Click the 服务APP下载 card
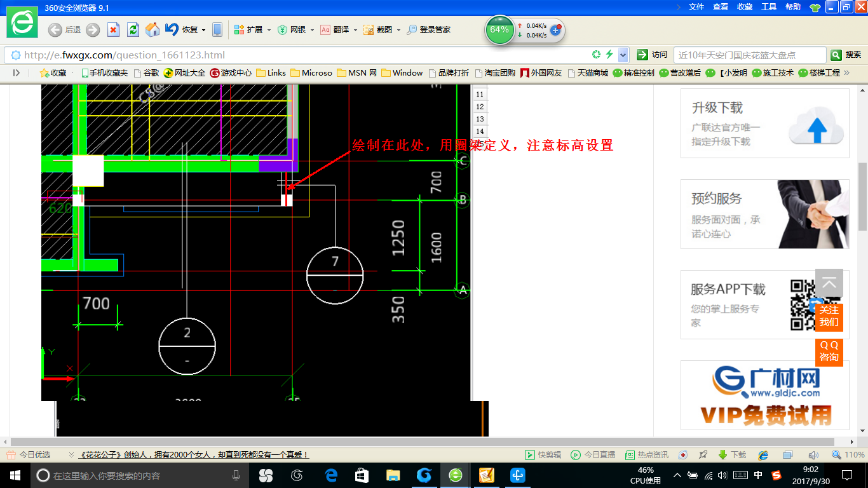The image size is (868, 488). pos(765,304)
